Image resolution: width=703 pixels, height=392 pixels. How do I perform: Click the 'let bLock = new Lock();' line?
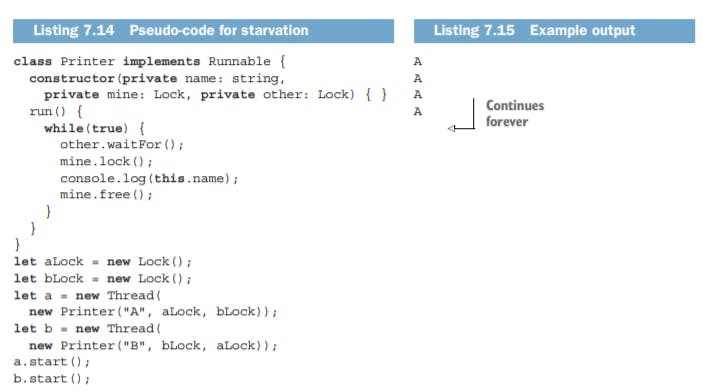[102, 279]
